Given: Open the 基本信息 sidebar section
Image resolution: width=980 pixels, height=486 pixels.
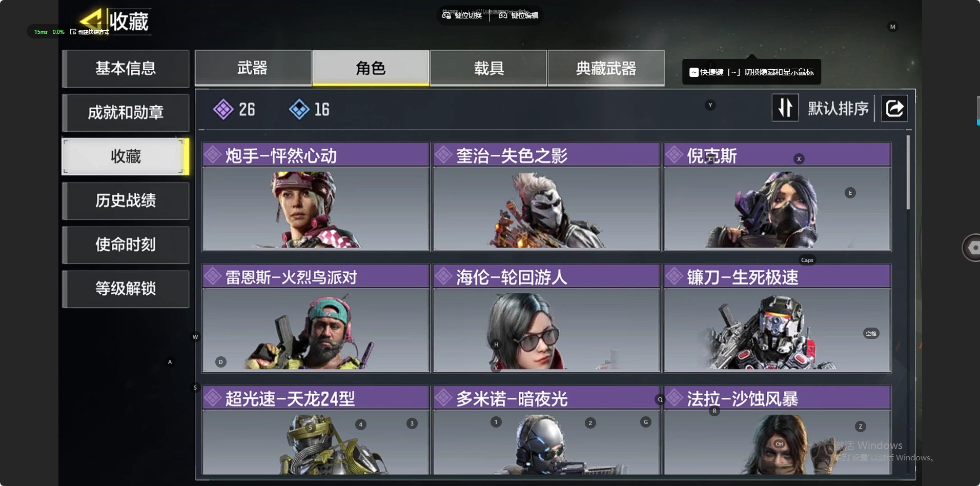Looking at the screenshot, I should (x=126, y=68).
